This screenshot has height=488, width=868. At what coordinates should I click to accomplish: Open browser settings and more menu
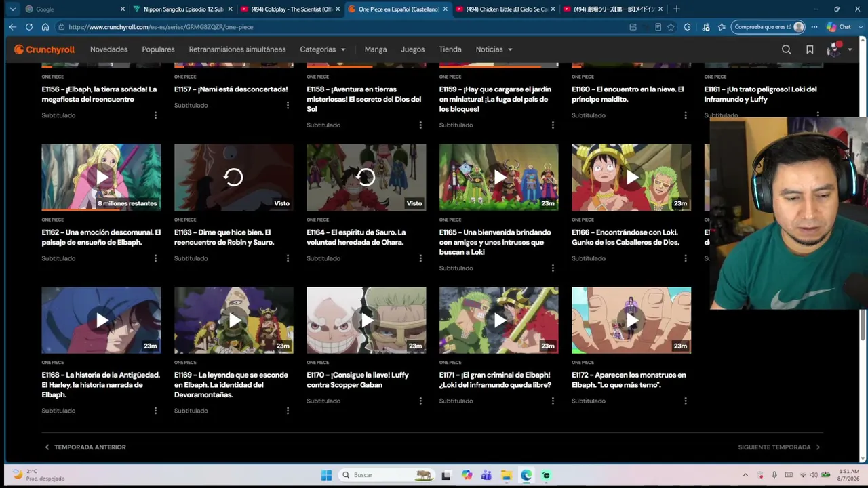pyautogui.click(x=814, y=27)
